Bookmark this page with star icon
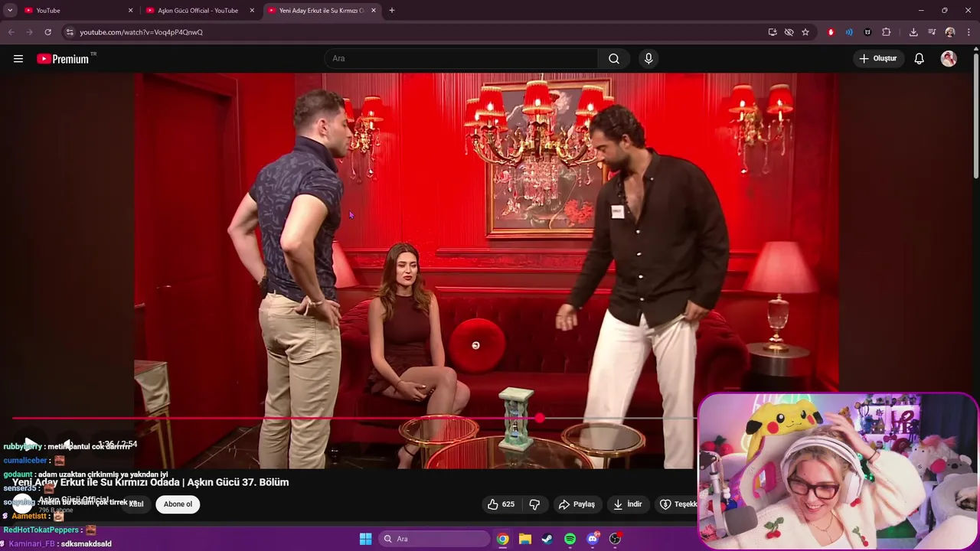 [805, 32]
